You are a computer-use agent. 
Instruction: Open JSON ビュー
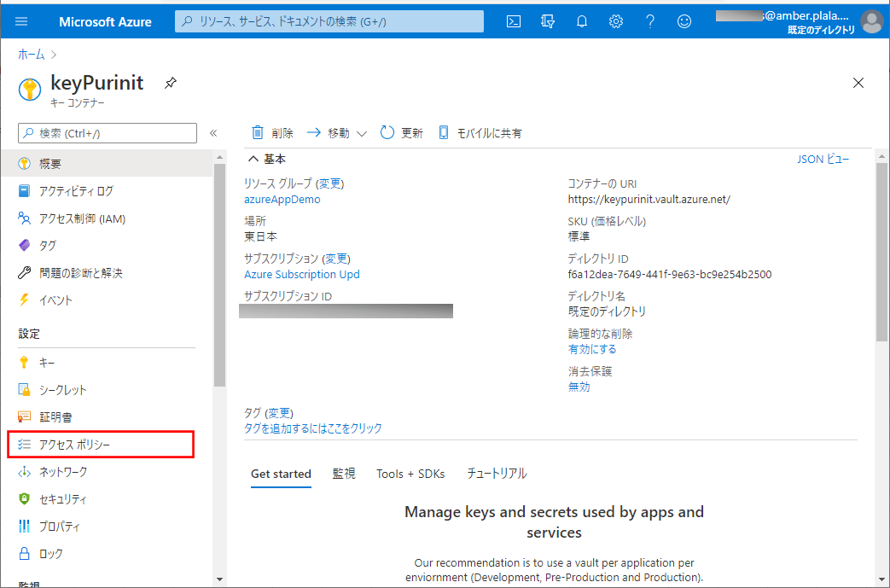pos(823,160)
